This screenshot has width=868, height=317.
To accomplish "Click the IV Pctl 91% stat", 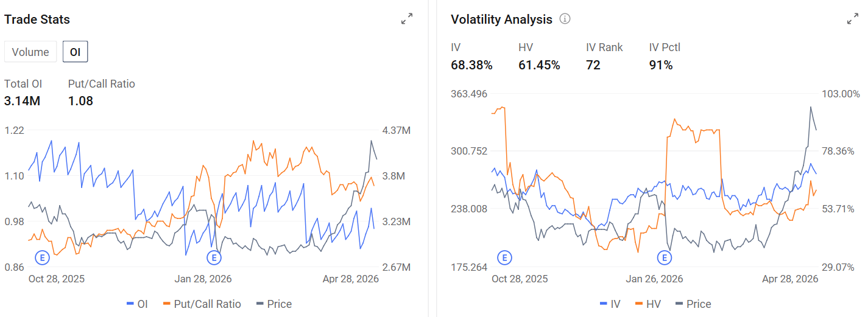I will point(661,65).
